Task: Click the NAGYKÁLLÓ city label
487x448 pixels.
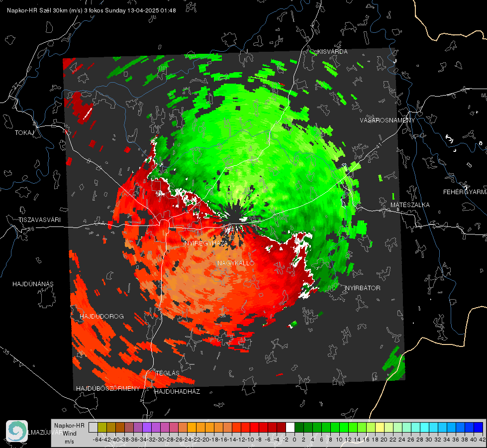Action: [x=236, y=263]
